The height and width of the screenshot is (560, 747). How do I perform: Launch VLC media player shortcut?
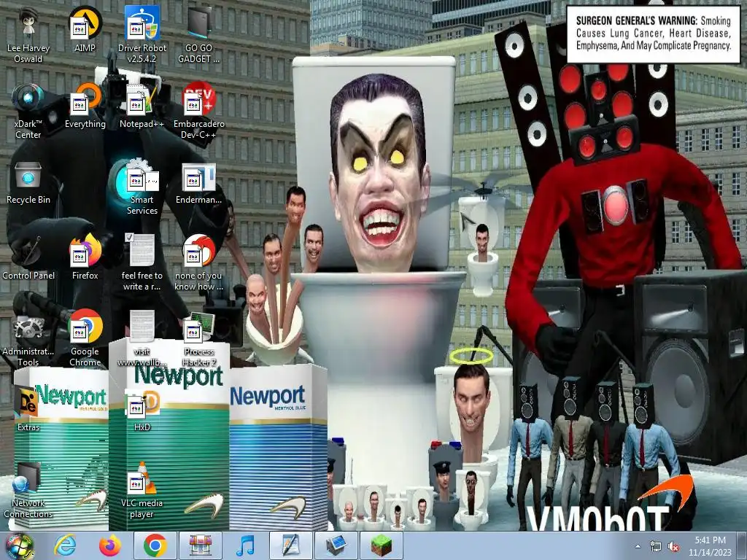point(142,491)
